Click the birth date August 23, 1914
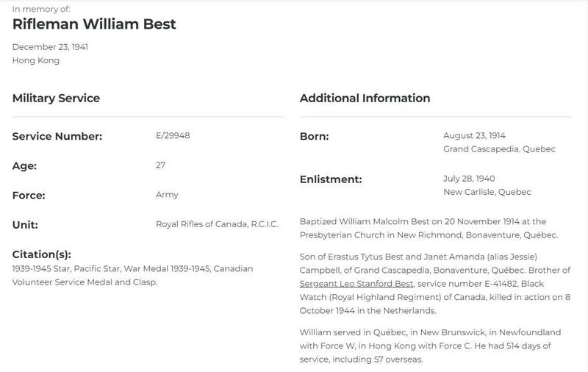 pyautogui.click(x=474, y=135)
